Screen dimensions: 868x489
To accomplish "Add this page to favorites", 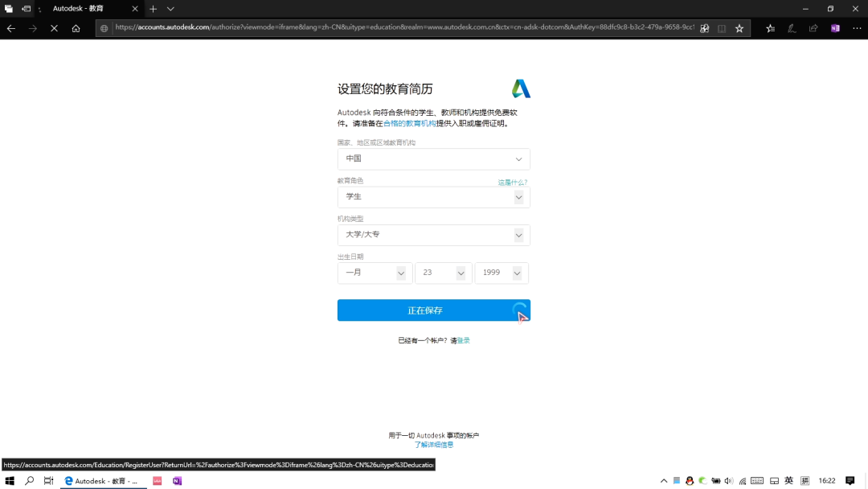I will [x=739, y=28].
